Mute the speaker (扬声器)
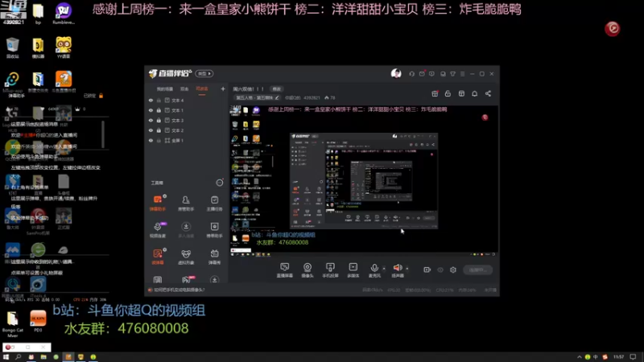The height and width of the screenshot is (362, 644). click(x=397, y=269)
